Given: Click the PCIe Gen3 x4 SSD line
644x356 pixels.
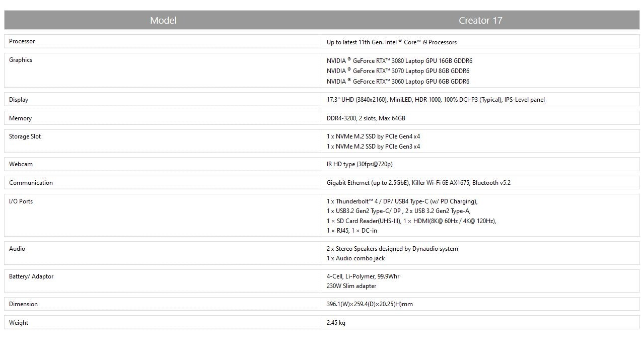Looking at the screenshot, I should pos(373,147).
